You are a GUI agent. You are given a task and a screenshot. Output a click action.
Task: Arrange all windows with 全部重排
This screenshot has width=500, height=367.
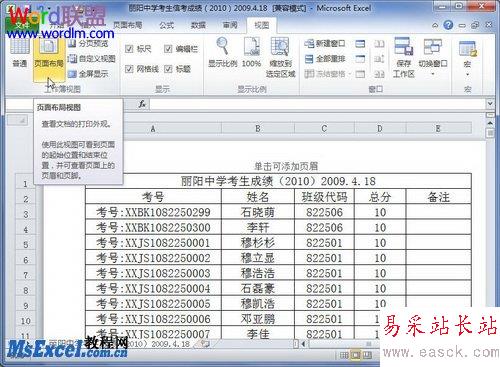tap(325, 59)
